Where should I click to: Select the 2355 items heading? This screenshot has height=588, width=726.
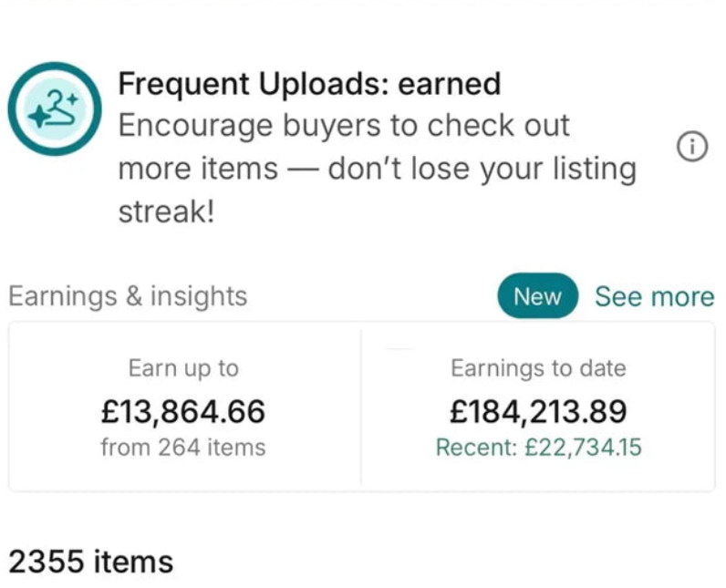[x=91, y=562]
